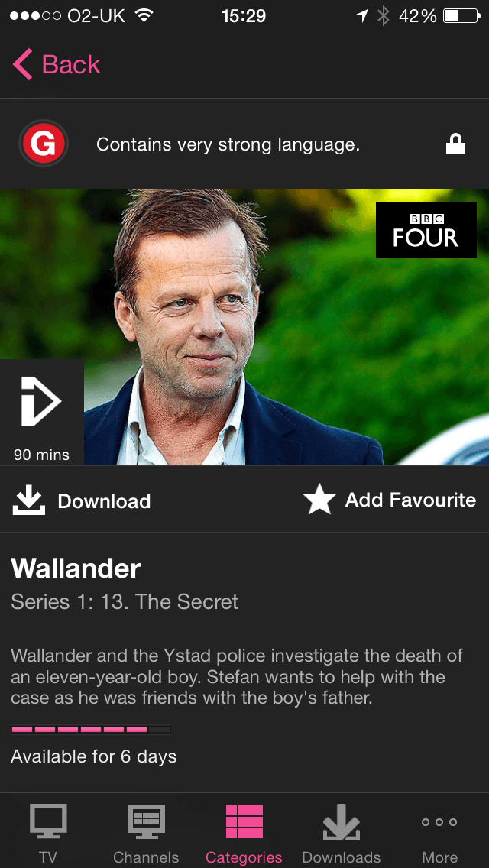The width and height of the screenshot is (489, 868).
Task: Tap the Wallander programme title
Action: 76,568
